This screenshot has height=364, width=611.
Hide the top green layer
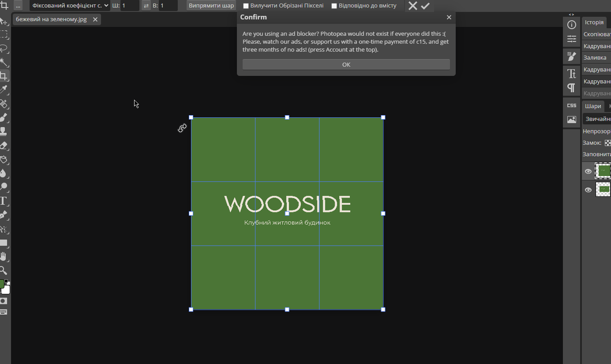pyautogui.click(x=588, y=171)
